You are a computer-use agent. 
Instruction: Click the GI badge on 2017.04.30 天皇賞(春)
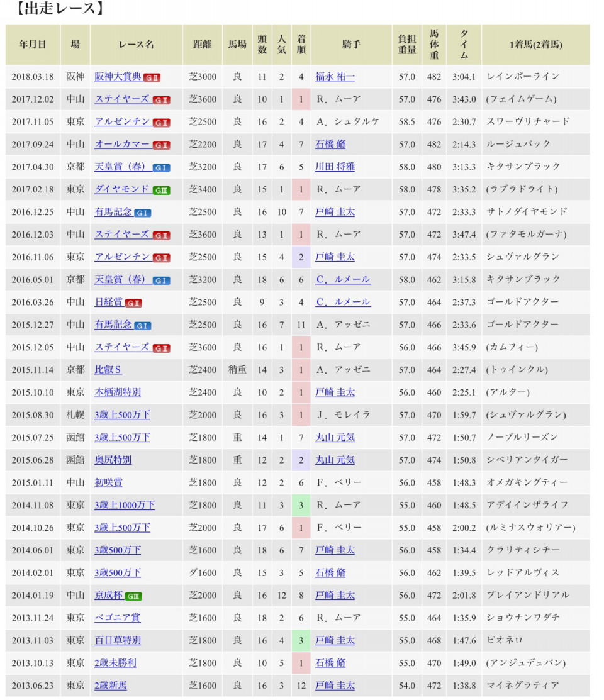(x=161, y=168)
